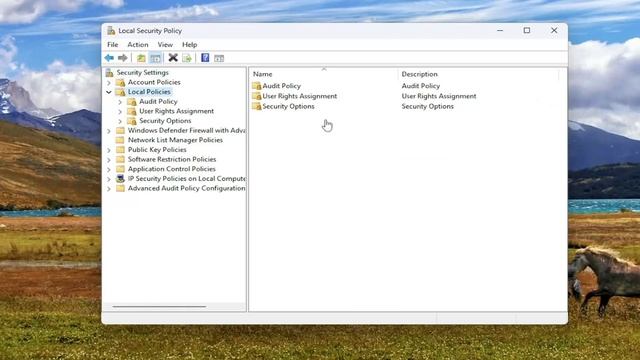
Task: Click Local Policies folder icon in tree
Action: coord(120,92)
